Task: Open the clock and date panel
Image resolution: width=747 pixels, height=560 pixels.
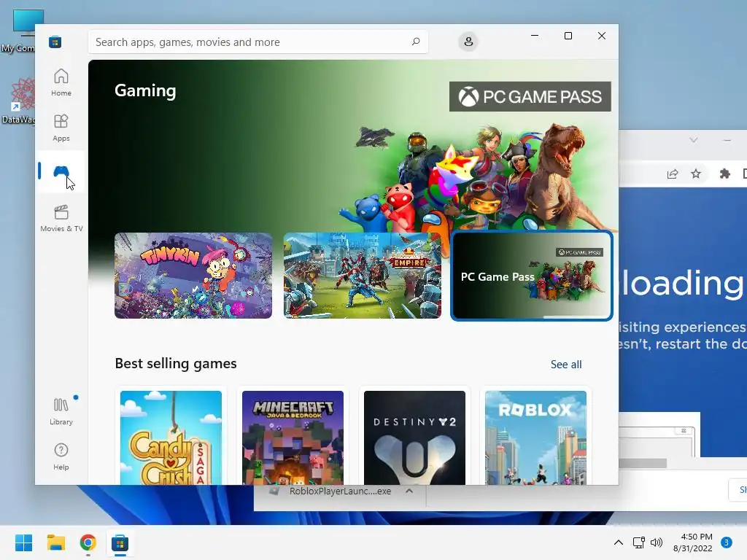Action: [x=693, y=542]
